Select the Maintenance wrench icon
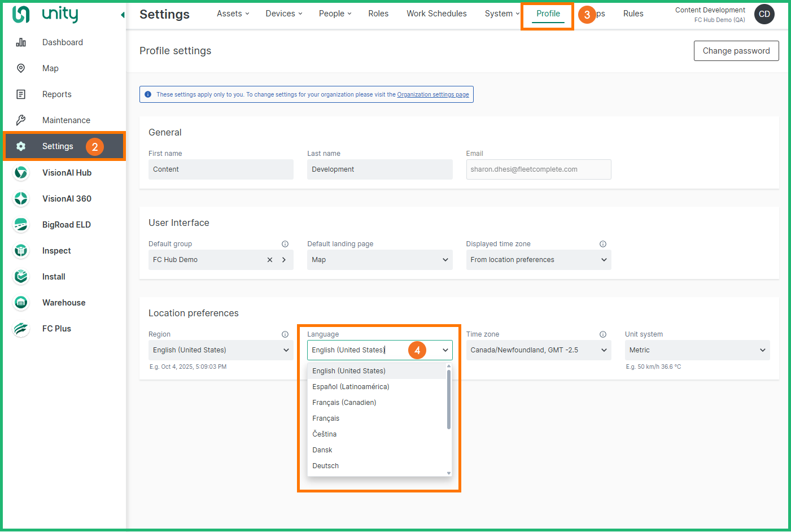Screen dimensions: 791x532 coord(21,120)
